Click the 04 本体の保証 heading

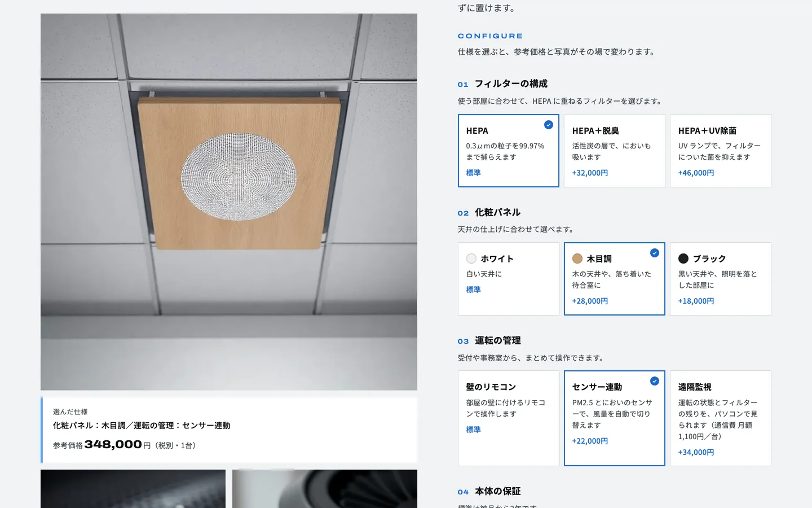tap(489, 491)
